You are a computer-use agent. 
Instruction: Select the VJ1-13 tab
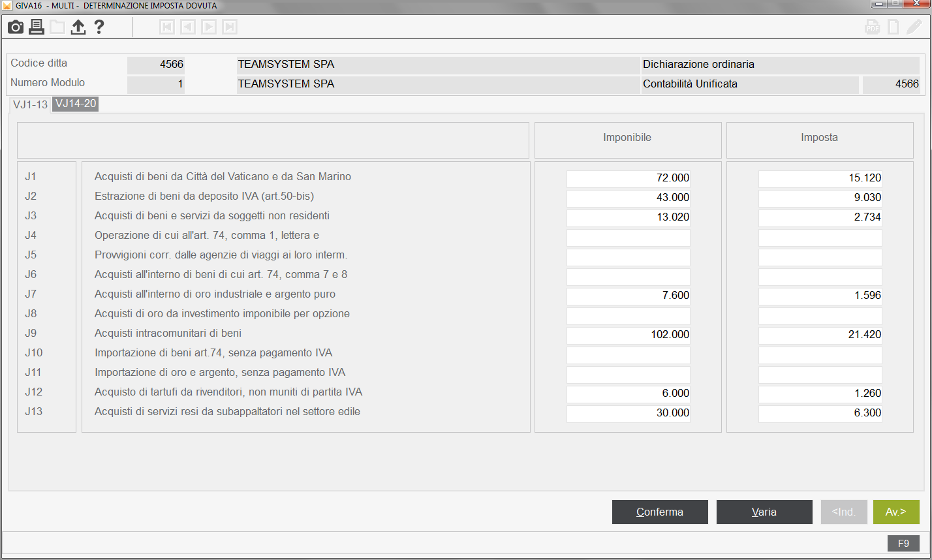tap(31, 104)
